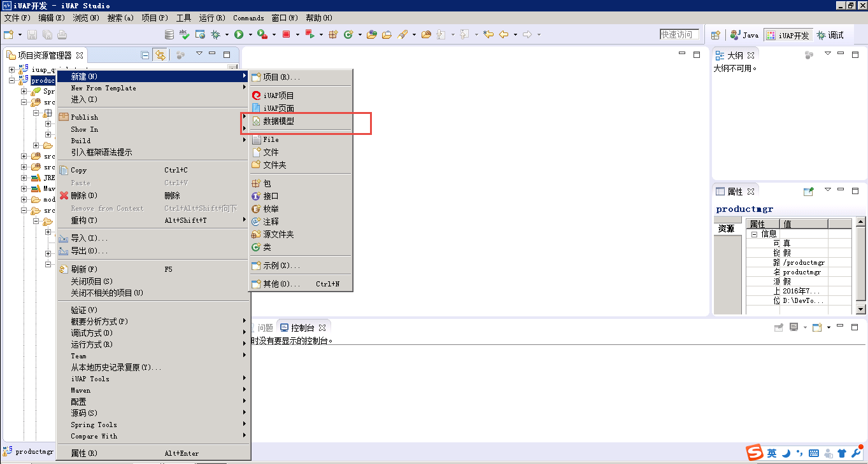868x464 pixels.
Task: Expand the iuap_quickstart project tree node
Action: pos(11,69)
